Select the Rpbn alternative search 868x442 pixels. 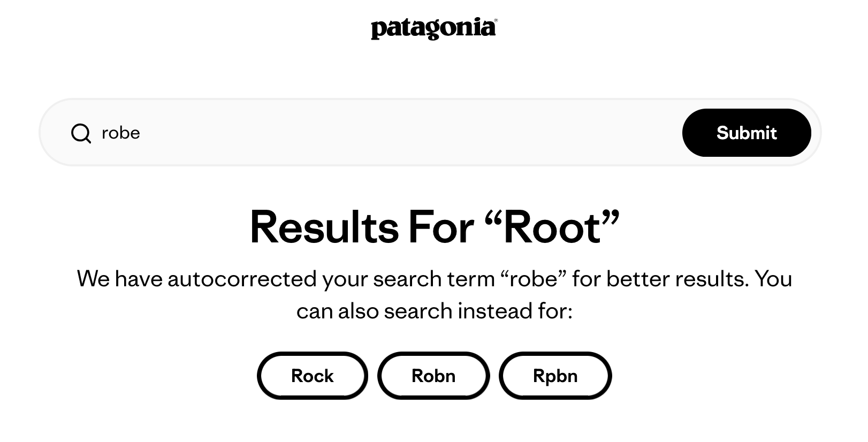tap(555, 376)
